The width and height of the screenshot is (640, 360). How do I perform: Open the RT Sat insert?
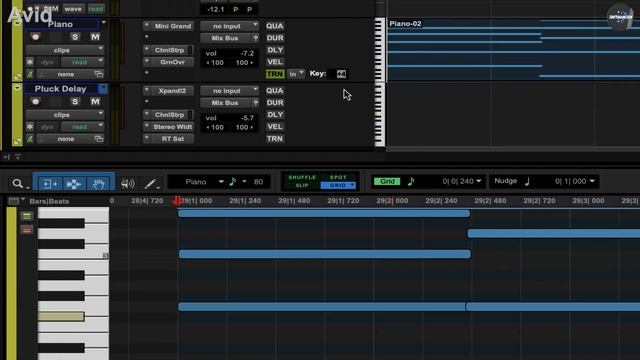tap(172, 139)
